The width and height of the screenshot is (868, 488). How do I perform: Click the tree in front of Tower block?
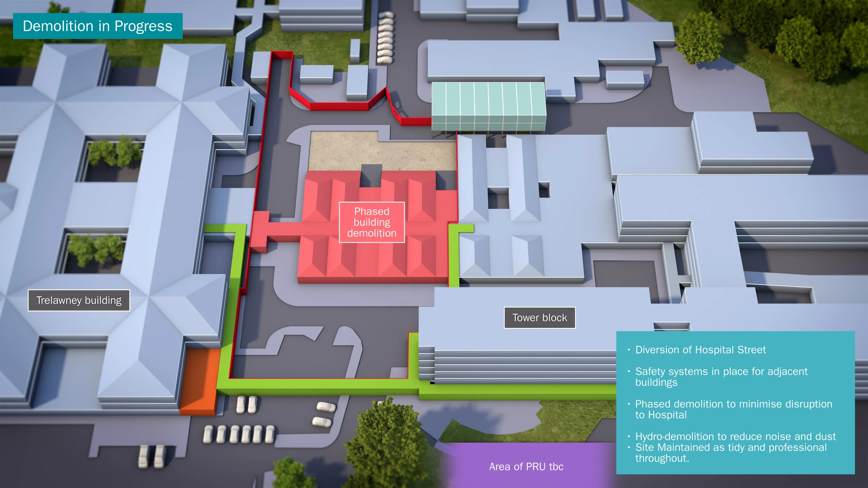click(387, 441)
